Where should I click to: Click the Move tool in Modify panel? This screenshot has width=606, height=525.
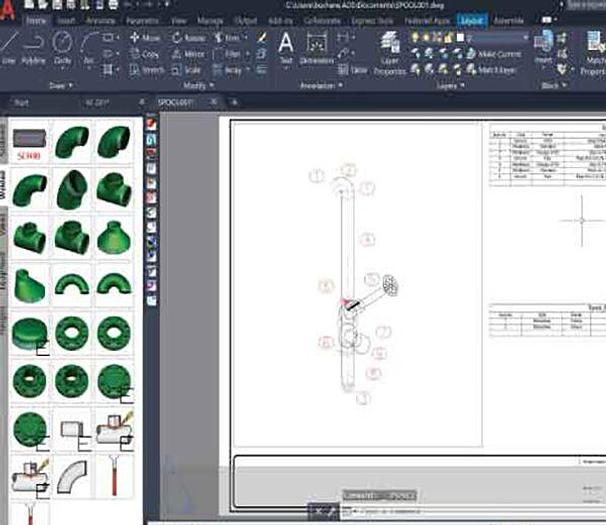(145, 37)
